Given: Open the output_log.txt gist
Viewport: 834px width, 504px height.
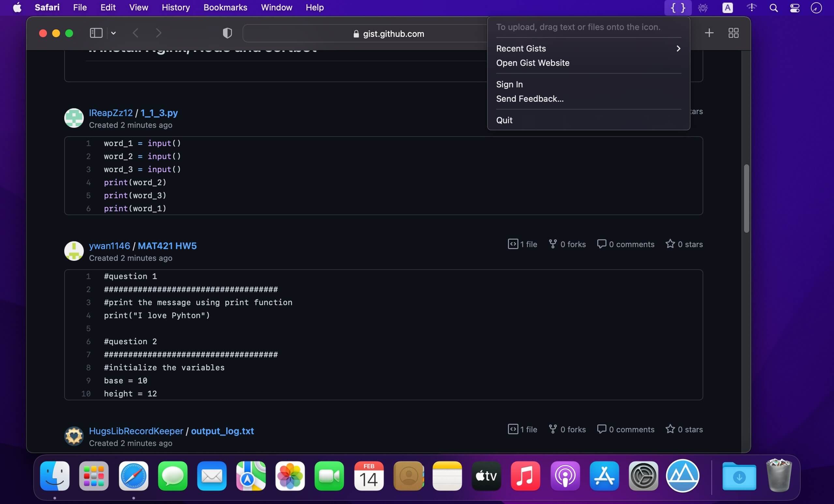Looking at the screenshot, I should coord(222,431).
